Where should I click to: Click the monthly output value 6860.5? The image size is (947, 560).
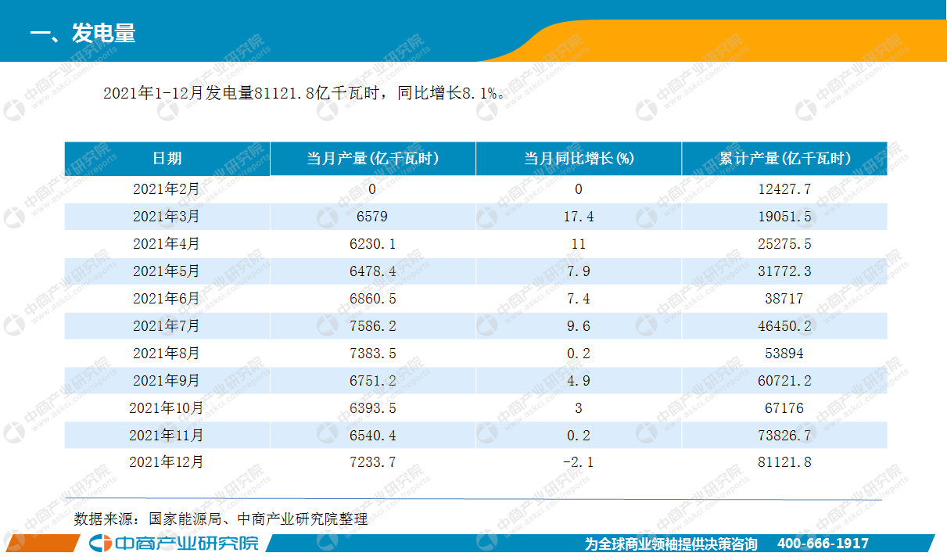tap(372, 299)
